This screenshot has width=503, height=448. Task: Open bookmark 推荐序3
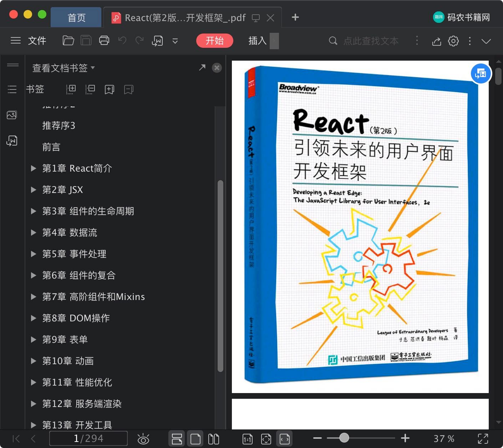point(59,126)
